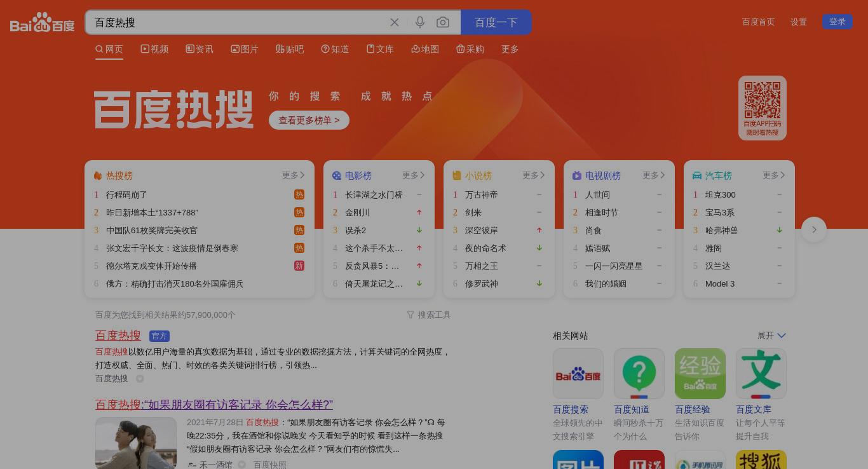
Task: Open 更多 for 小说榜
Action: [534, 175]
